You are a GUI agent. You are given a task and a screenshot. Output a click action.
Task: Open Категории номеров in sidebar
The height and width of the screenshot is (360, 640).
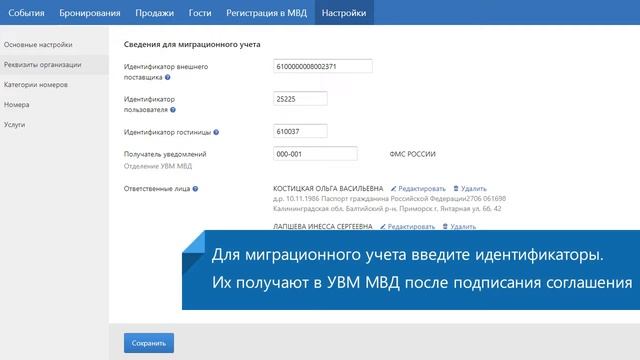pyautogui.click(x=36, y=84)
